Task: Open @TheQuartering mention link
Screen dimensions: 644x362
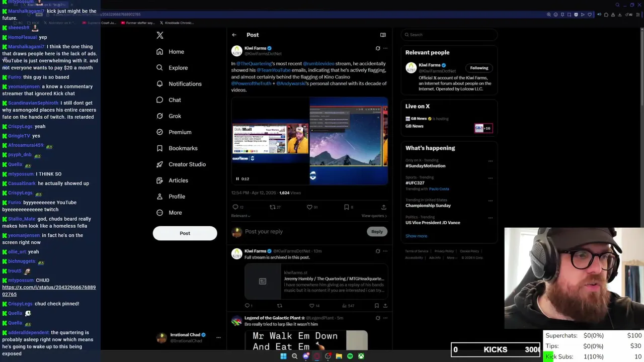Action: (254, 64)
